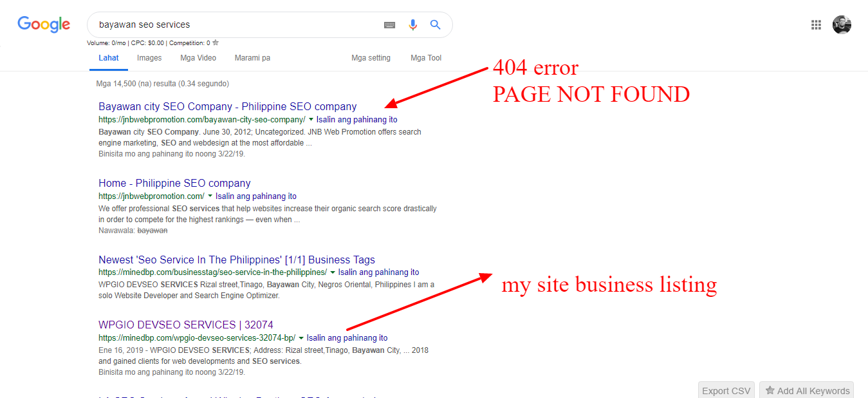Open Newest 'Seo Service In The Philippines' result
This screenshot has height=398, width=868.
(237, 260)
